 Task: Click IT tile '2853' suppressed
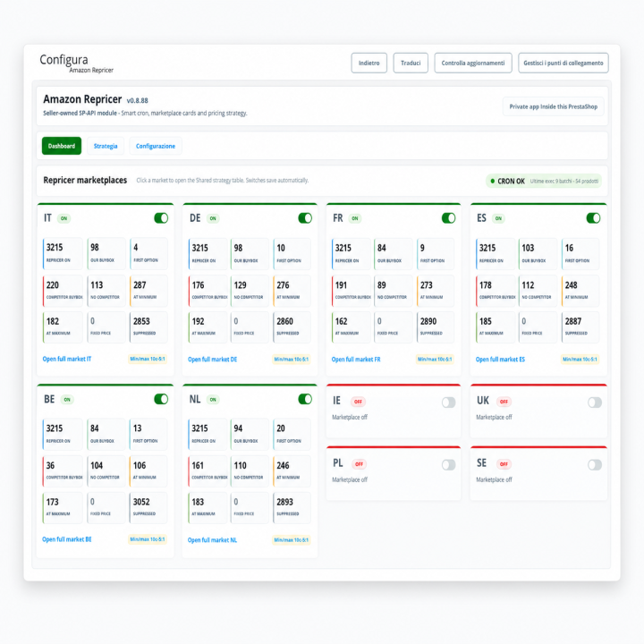click(148, 327)
